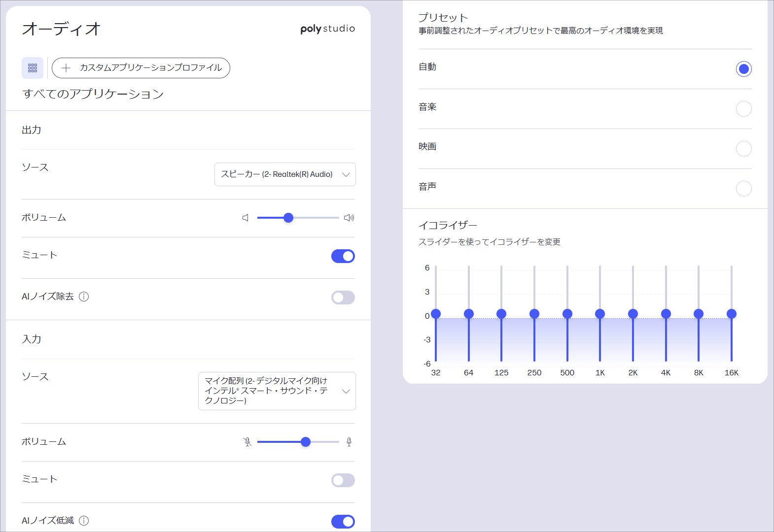Image resolution: width=774 pixels, height=532 pixels.
Task: Click the all-applications grid icon
Action: [33, 68]
